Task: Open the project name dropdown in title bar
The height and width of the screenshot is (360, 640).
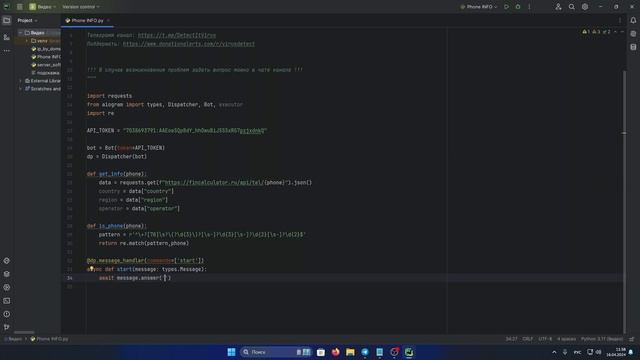Action: pos(42,7)
